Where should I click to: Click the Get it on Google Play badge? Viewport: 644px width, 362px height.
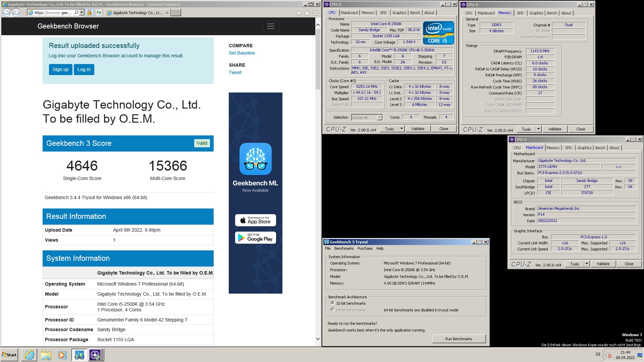[256, 238]
